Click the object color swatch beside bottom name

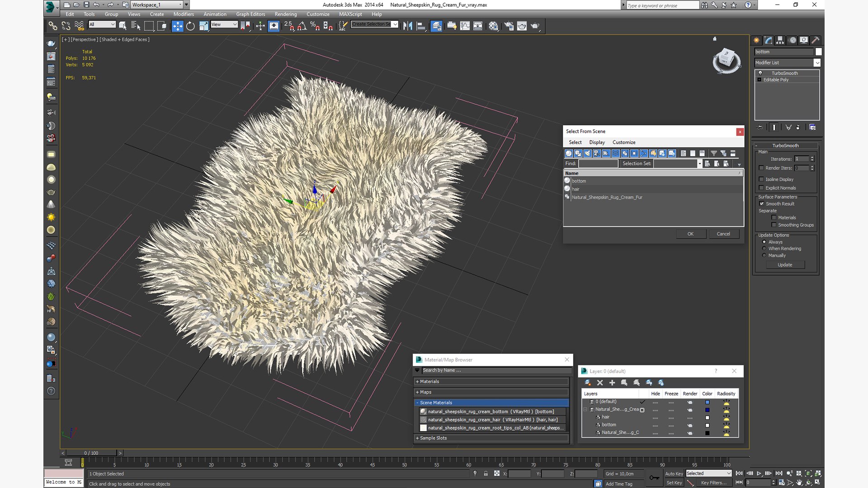click(x=818, y=52)
